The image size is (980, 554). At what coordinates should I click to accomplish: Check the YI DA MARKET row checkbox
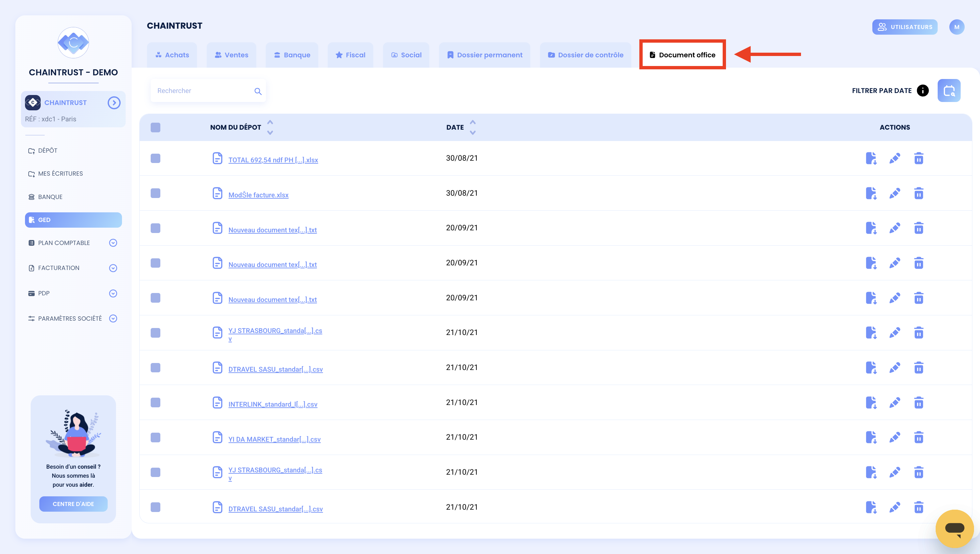pyautogui.click(x=155, y=438)
